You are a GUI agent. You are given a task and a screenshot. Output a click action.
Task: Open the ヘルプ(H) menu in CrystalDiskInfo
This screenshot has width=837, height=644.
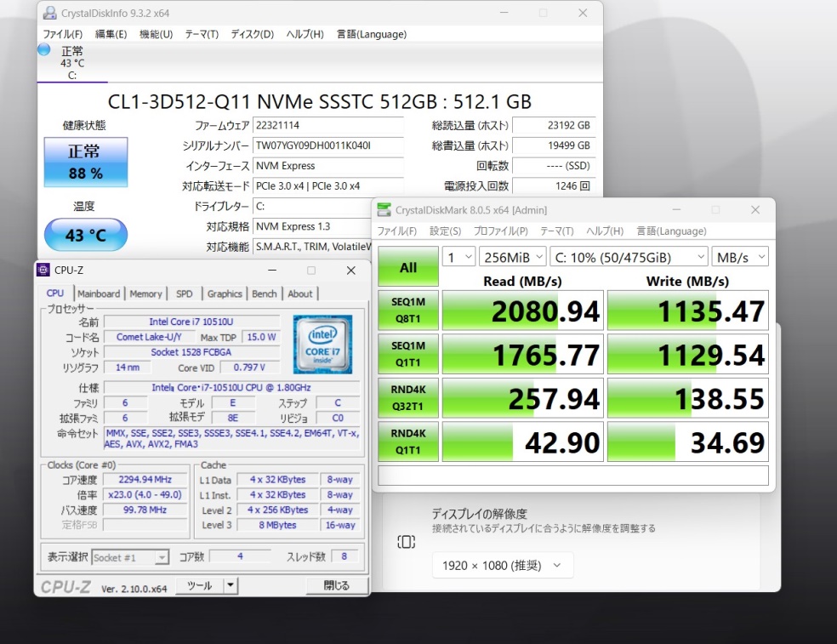click(305, 34)
